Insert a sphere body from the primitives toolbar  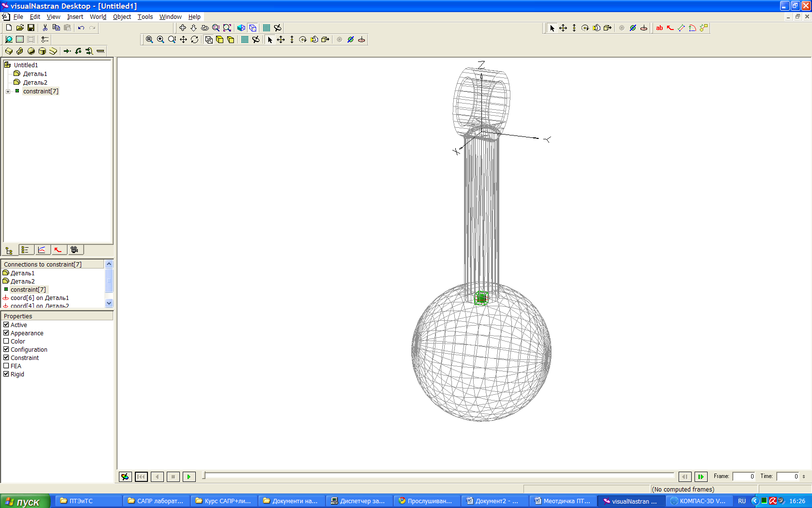click(31, 51)
